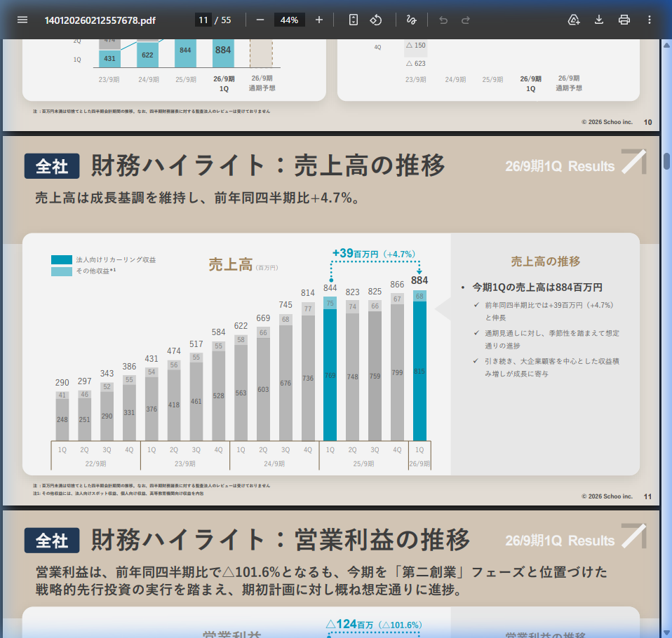Save the PDF to Google Drive
This screenshot has height=638, width=672.
[573, 20]
